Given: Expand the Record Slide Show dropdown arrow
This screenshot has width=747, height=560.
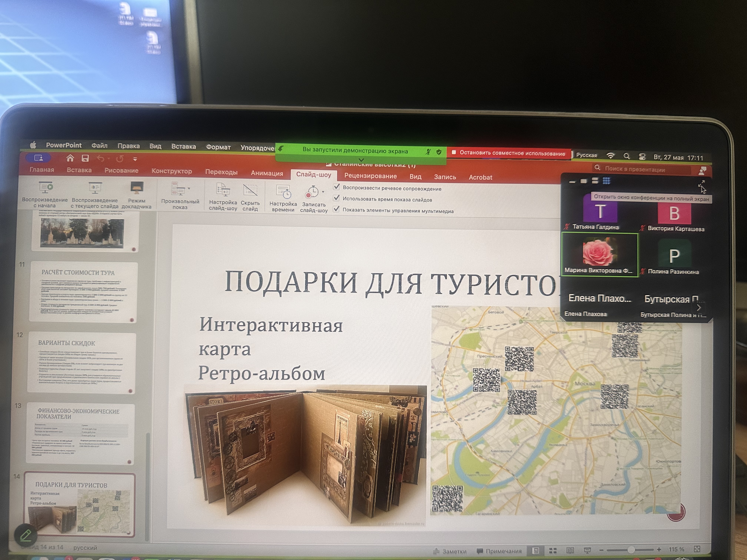Looking at the screenshot, I should [323, 192].
